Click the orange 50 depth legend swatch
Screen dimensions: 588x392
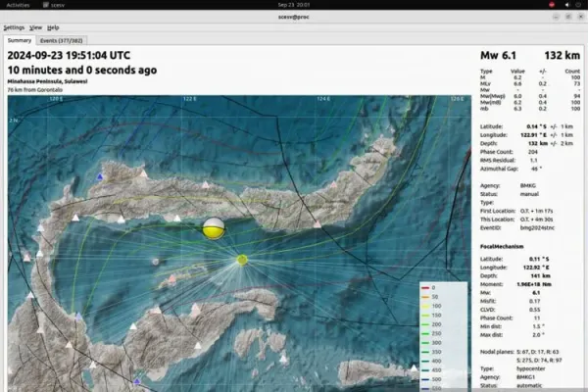tap(425, 297)
